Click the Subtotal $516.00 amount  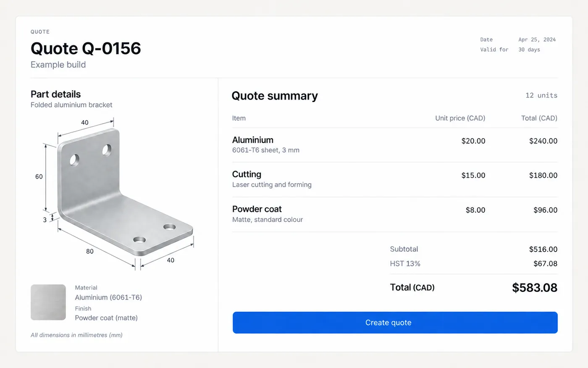click(x=543, y=249)
